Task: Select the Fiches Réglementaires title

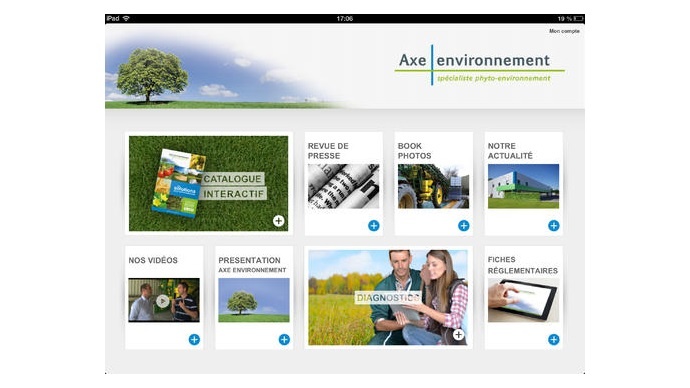Action: click(x=523, y=265)
